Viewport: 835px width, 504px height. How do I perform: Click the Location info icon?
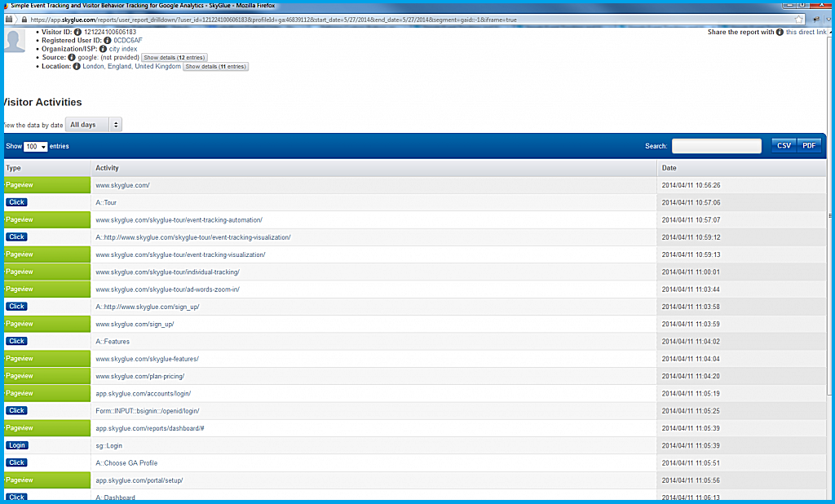click(x=77, y=67)
